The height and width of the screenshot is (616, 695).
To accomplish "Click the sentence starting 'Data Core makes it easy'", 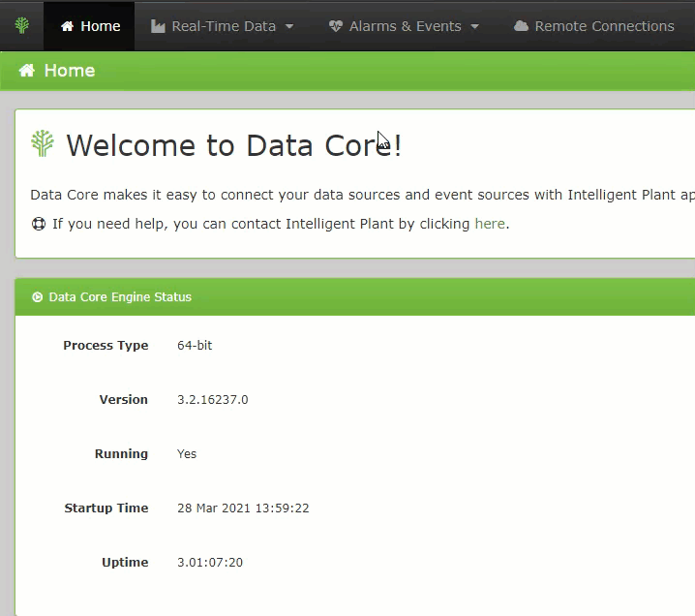I will [x=363, y=195].
